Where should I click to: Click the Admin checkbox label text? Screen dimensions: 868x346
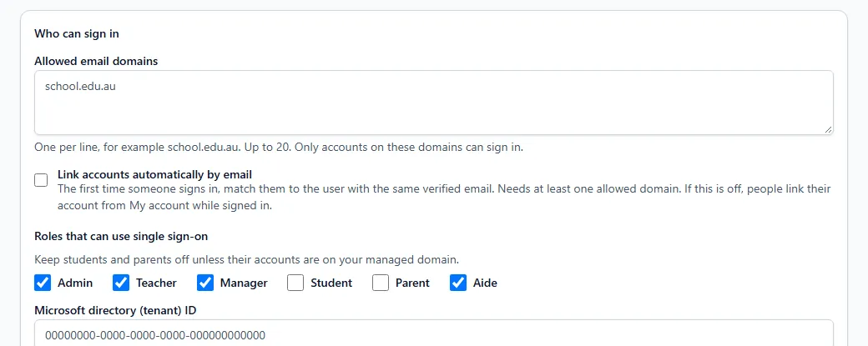(75, 283)
